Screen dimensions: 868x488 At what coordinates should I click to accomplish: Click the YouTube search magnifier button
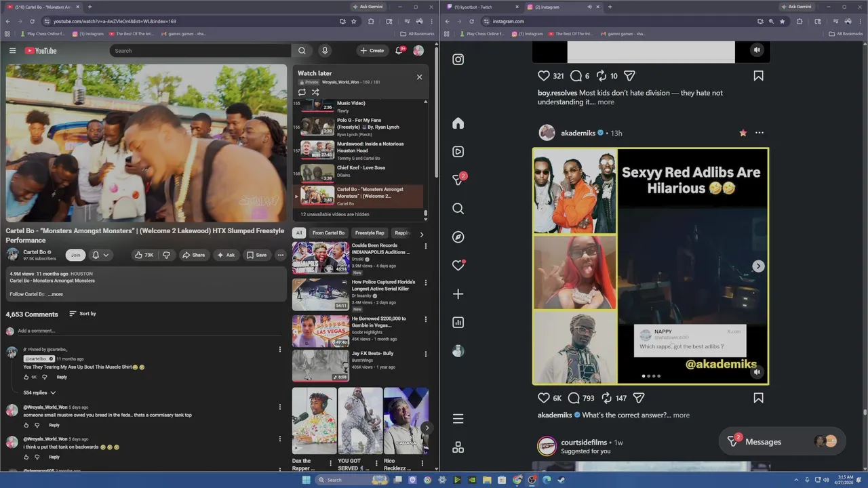tap(302, 51)
